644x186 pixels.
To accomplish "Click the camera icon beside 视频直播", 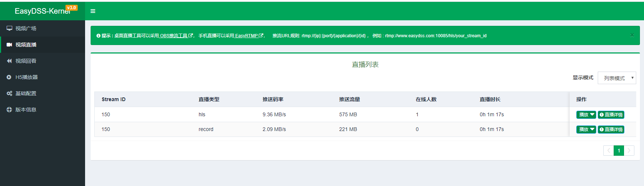I will (9, 45).
